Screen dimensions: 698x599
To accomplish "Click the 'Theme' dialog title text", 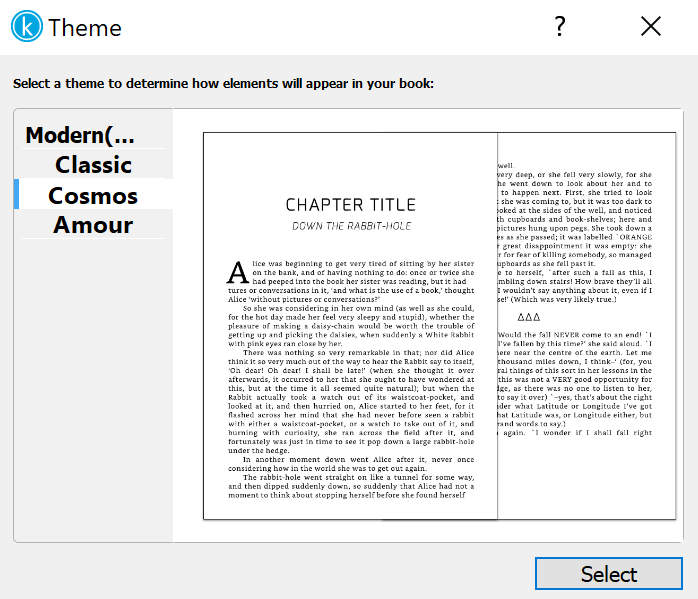I will (85, 28).
